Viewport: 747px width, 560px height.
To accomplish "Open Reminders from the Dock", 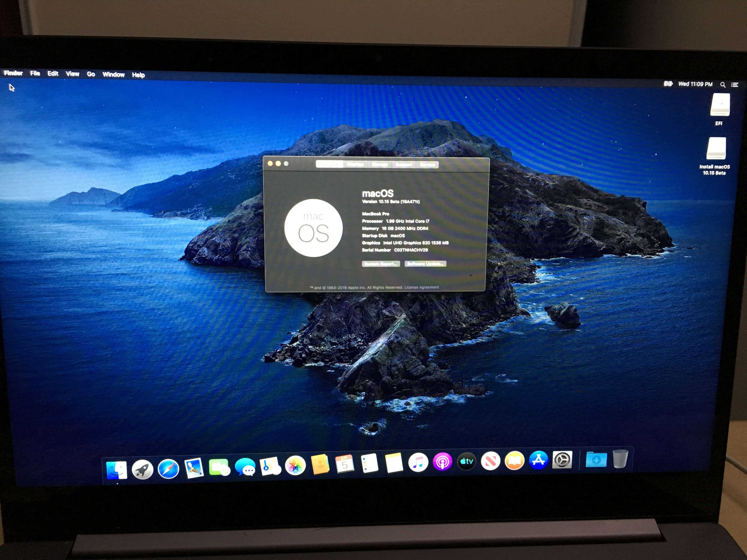I will [369, 463].
